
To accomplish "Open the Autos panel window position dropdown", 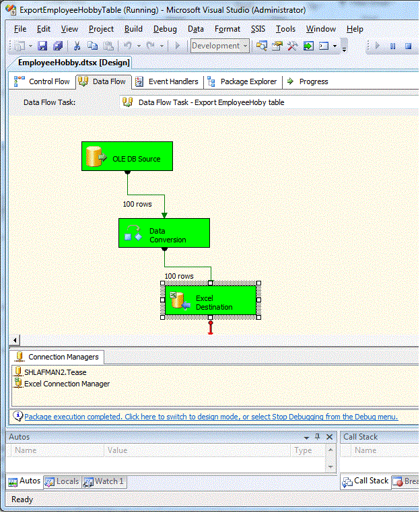I will (x=306, y=438).
